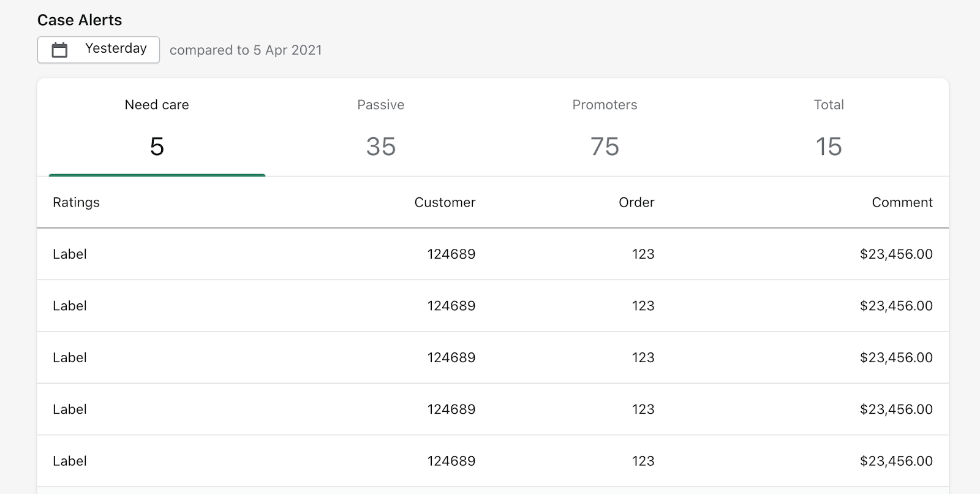Select the Need care tab
Viewport: 980px width, 494px height.
tap(157, 127)
